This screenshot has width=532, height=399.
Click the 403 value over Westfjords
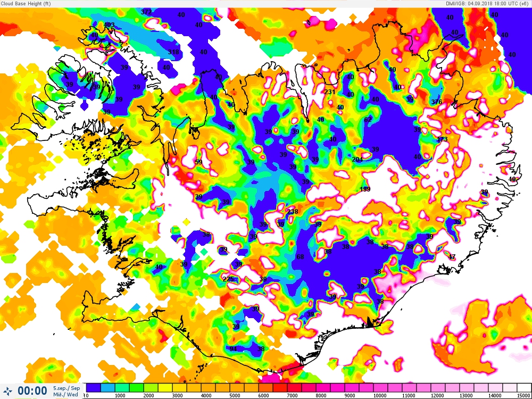(x=109, y=25)
